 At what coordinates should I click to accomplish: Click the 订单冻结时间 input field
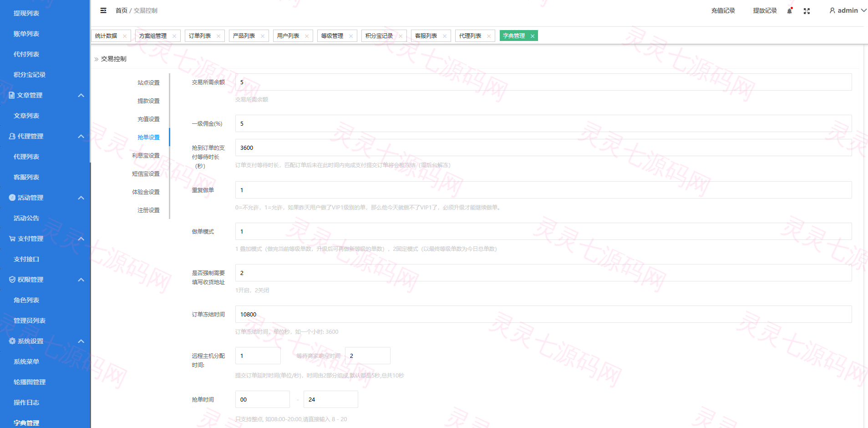tap(543, 314)
